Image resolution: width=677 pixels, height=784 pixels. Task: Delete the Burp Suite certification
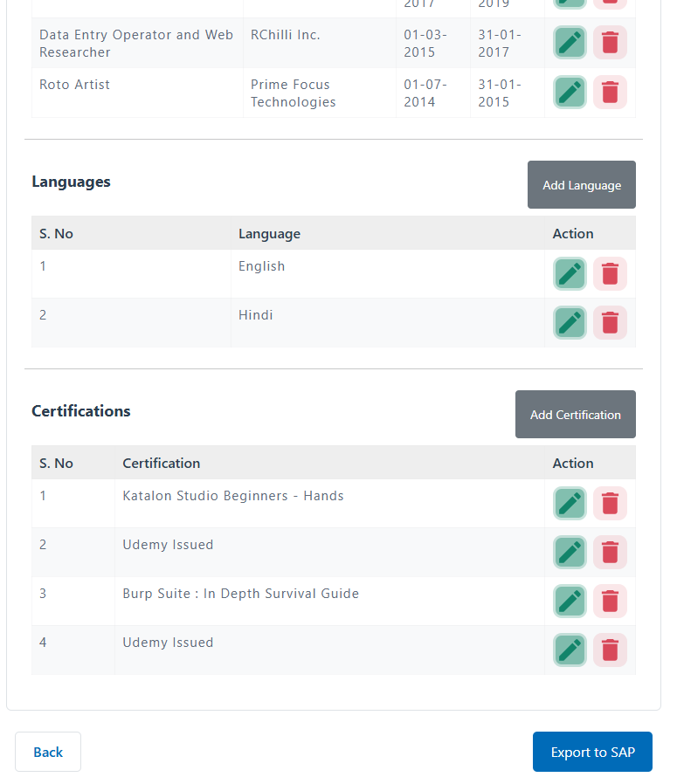coord(610,602)
